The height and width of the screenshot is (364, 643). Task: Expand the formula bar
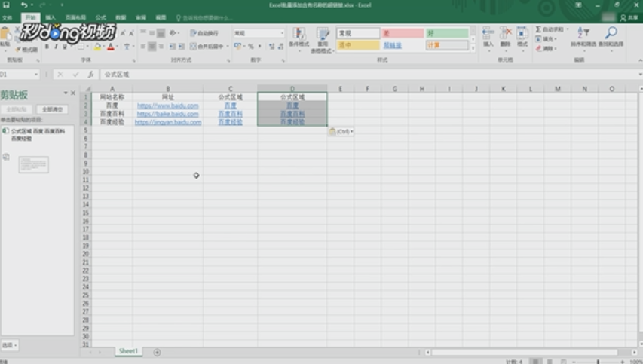click(x=640, y=74)
